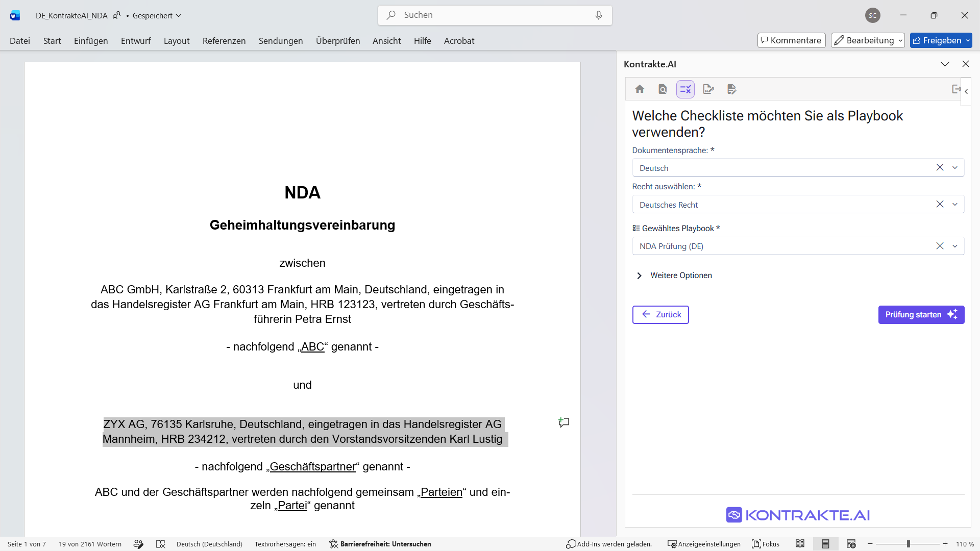
Task: Collapse the side flap arrow of the panel
Action: pyautogui.click(x=966, y=92)
